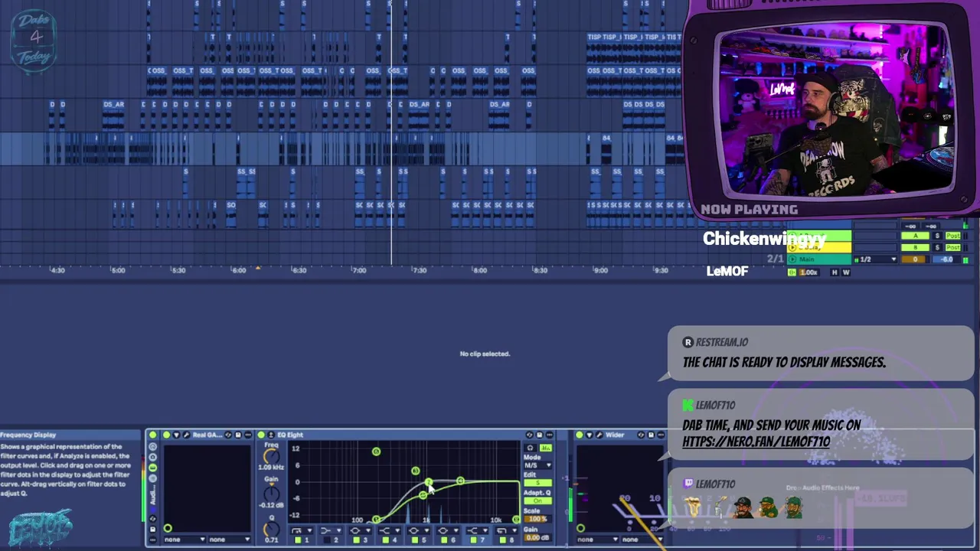Launch the green A return track play button
This screenshot has width=980, height=551.
792,236
